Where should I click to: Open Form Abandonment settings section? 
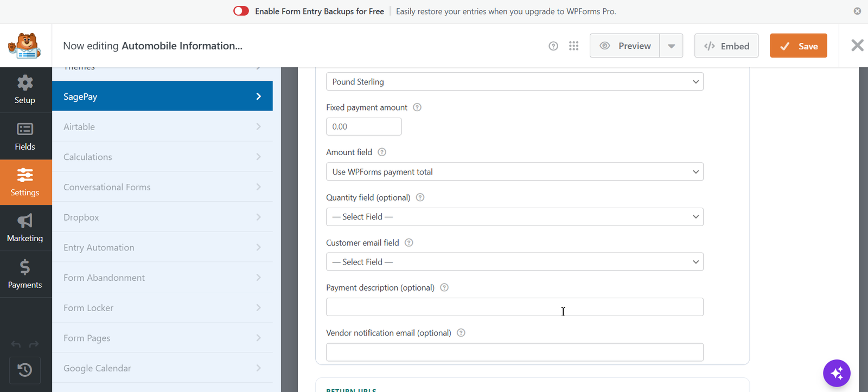pyautogui.click(x=162, y=277)
